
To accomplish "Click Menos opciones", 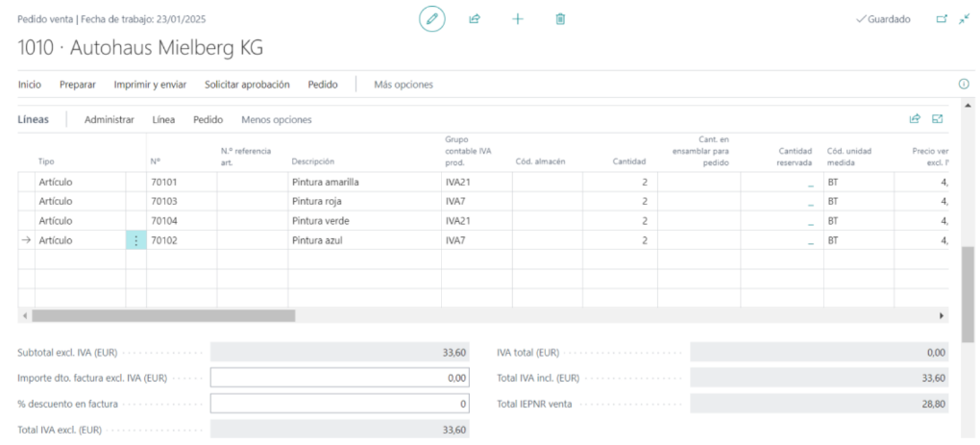I will click(x=277, y=119).
